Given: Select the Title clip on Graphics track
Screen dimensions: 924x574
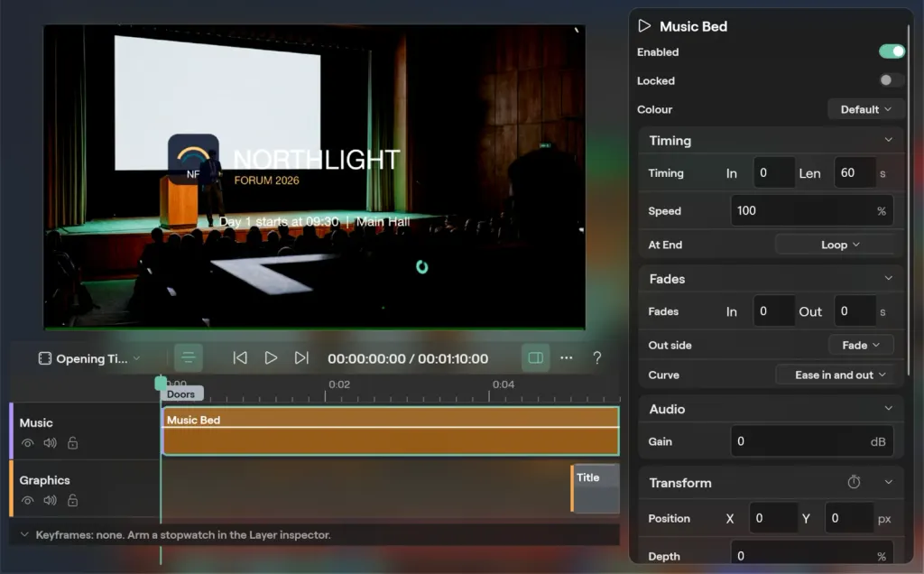Looking at the screenshot, I should tap(596, 488).
